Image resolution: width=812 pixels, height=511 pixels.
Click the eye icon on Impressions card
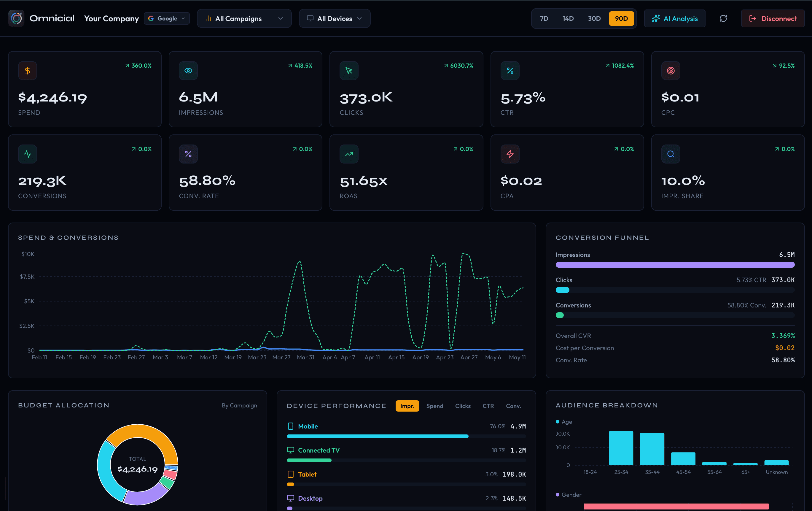tap(188, 71)
